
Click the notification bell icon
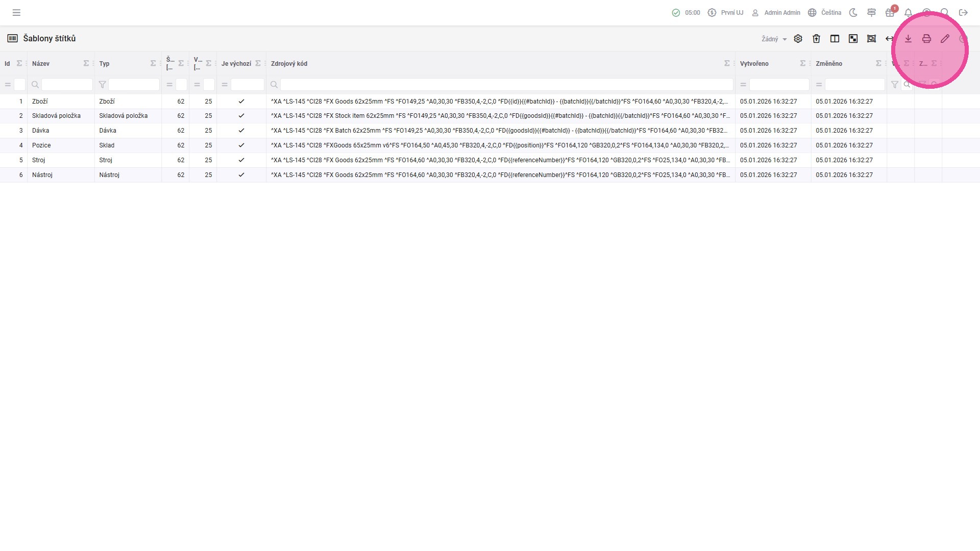pos(908,13)
